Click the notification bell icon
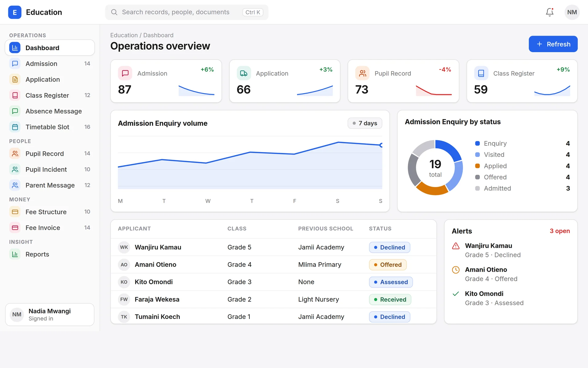Screen dimensions: 588x368 click(x=550, y=12)
